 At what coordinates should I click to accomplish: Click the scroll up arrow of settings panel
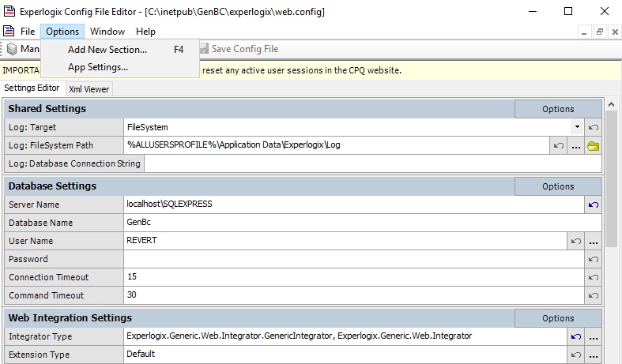[x=611, y=105]
